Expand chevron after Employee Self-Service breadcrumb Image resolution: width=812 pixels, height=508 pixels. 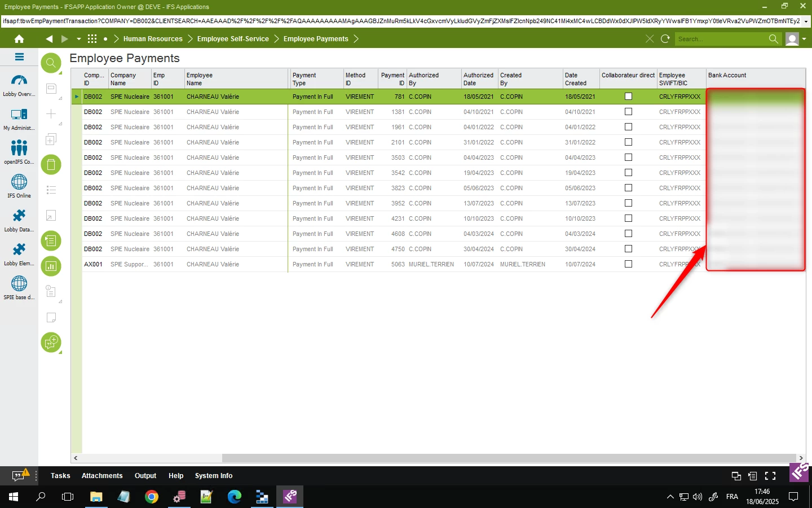[x=276, y=39]
